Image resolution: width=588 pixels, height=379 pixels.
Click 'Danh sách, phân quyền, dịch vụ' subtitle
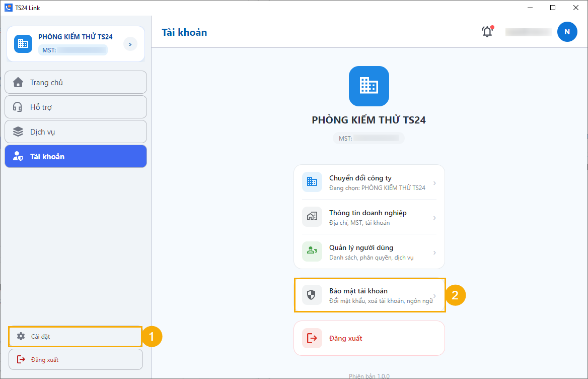pyautogui.click(x=371, y=258)
